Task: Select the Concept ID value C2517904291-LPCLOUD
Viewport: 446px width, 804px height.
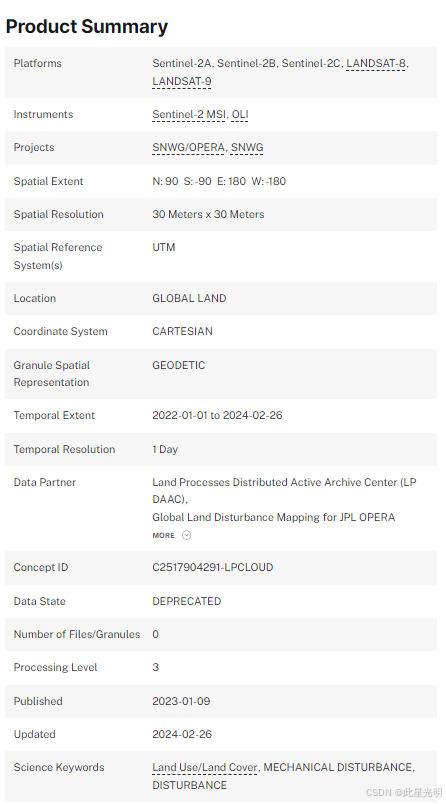Action: click(213, 567)
